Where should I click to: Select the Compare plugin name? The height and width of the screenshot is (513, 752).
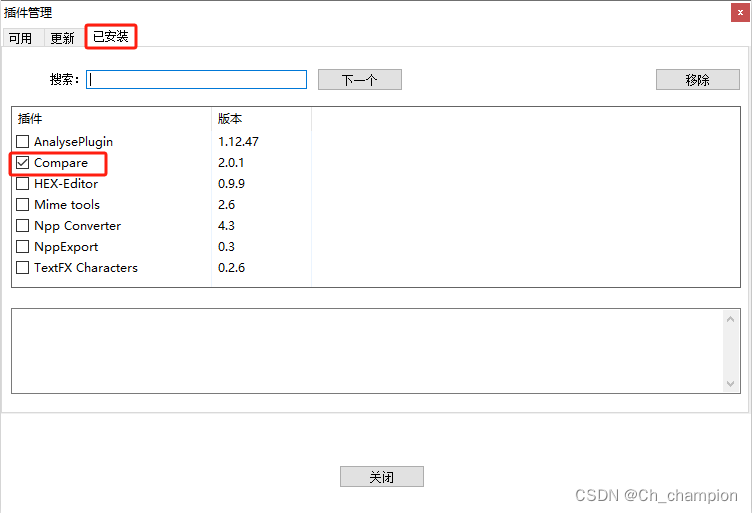[x=61, y=163]
